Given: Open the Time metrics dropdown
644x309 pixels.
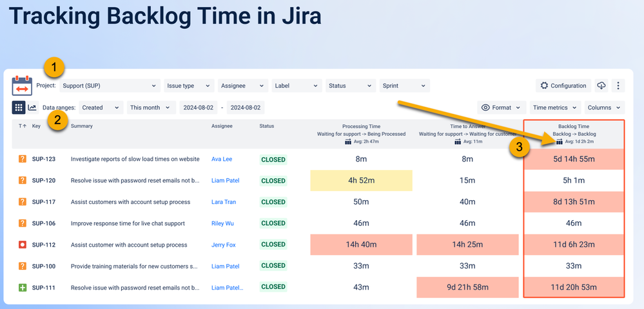Looking at the screenshot, I should 555,108.
